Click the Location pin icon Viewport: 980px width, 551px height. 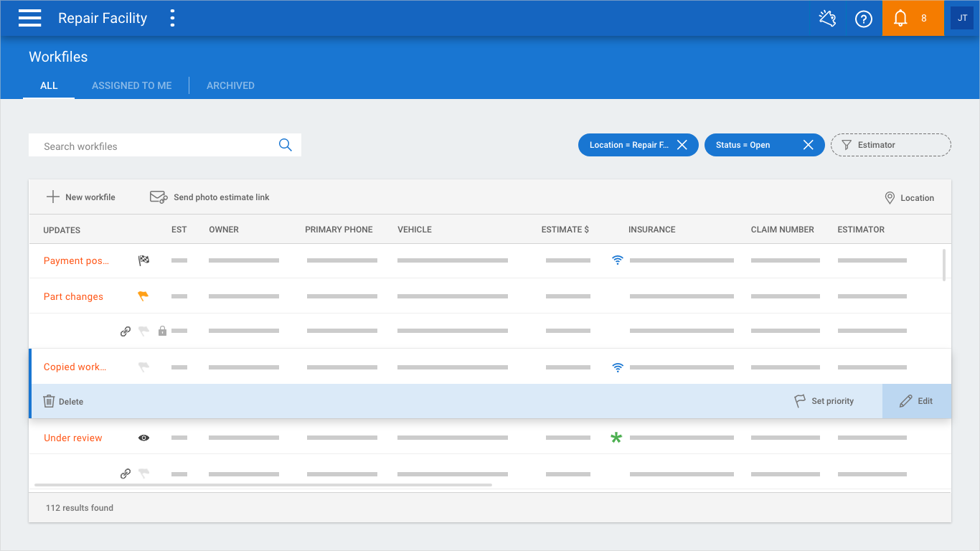coord(890,197)
